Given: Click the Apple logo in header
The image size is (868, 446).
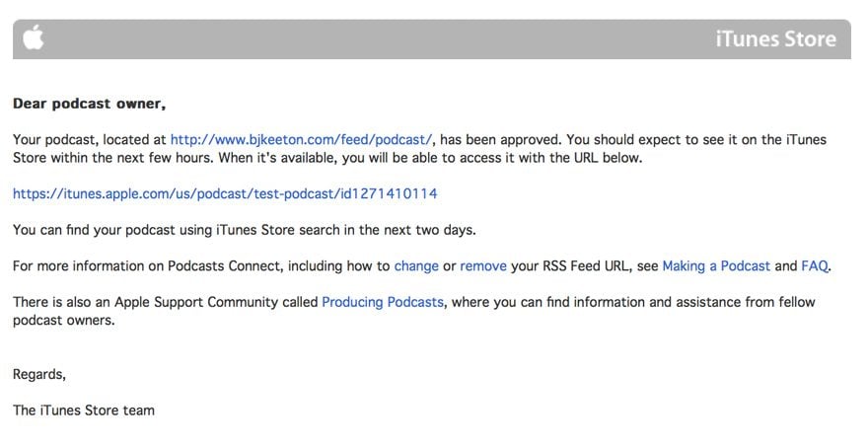Looking at the screenshot, I should click(x=34, y=38).
